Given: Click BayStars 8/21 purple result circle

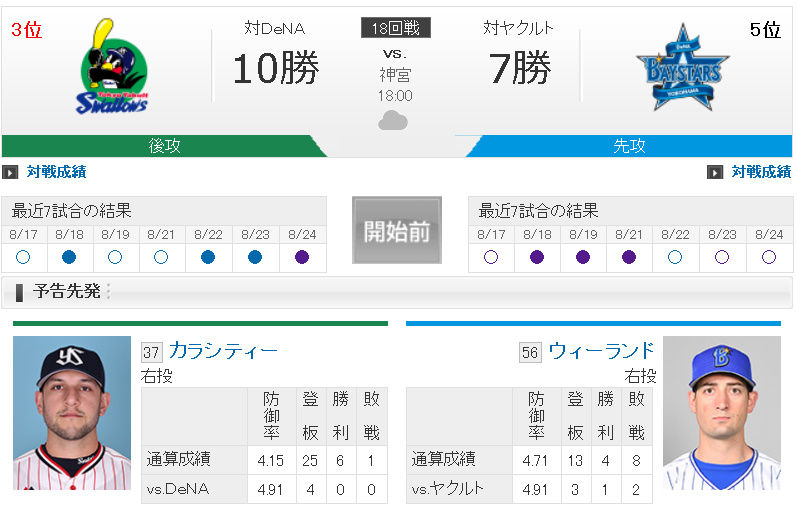Looking at the screenshot, I should (630, 256).
